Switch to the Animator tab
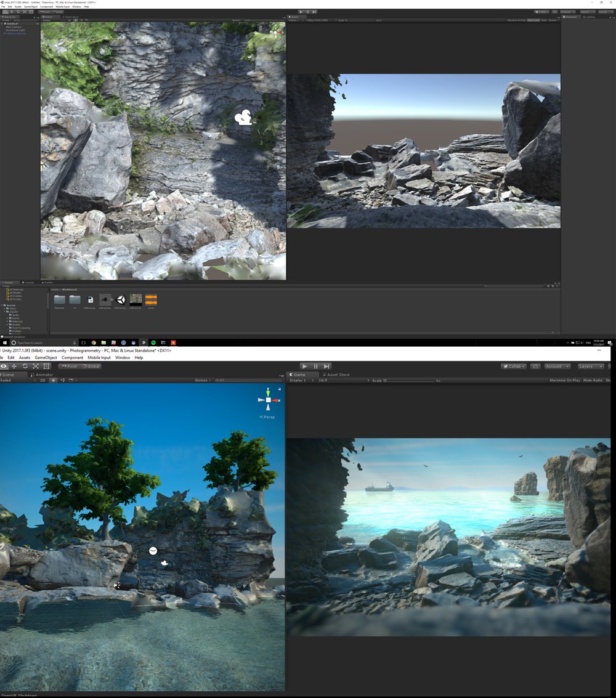Screen dimensions: 616x698 point(42,375)
